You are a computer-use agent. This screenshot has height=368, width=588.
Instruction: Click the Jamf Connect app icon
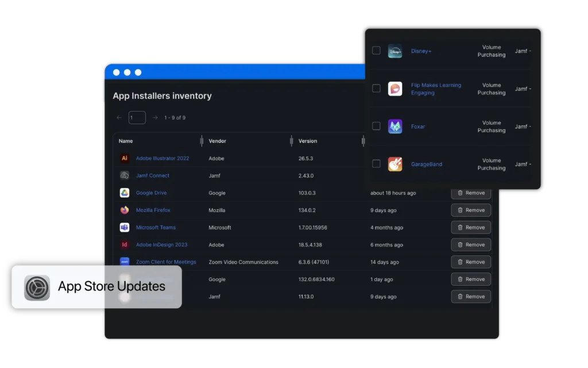click(125, 176)
